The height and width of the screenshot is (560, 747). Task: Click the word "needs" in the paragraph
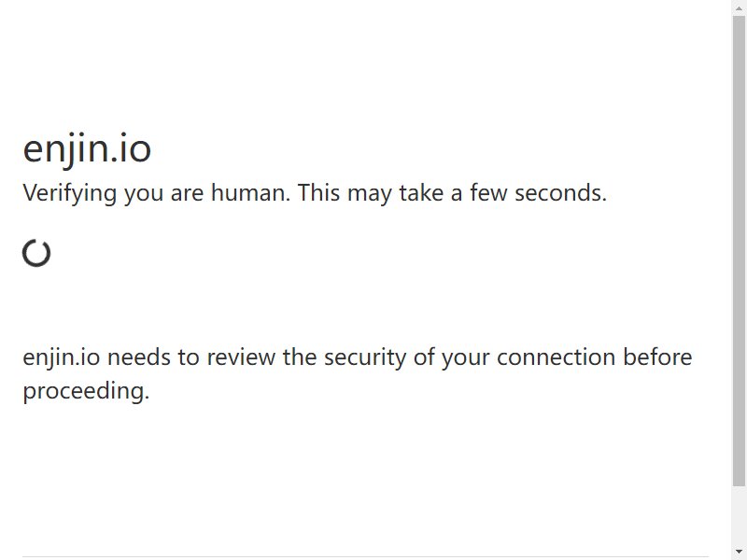pos(139,357)
